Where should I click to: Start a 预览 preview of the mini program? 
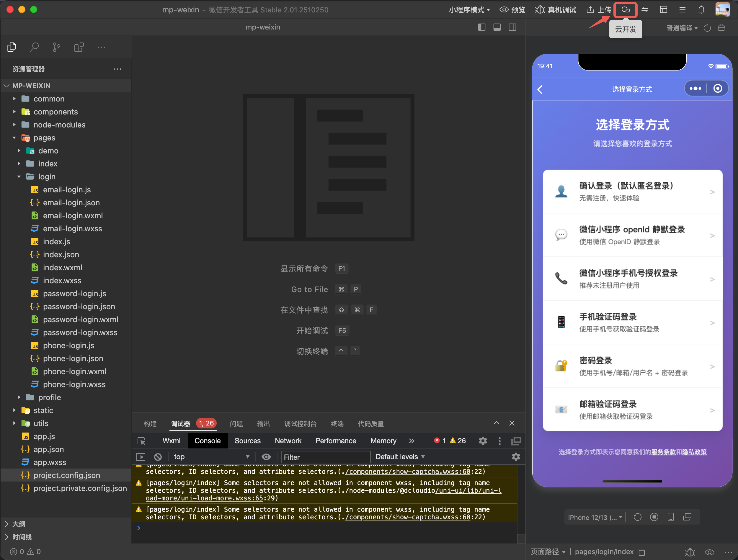click(x=512, y=10)
